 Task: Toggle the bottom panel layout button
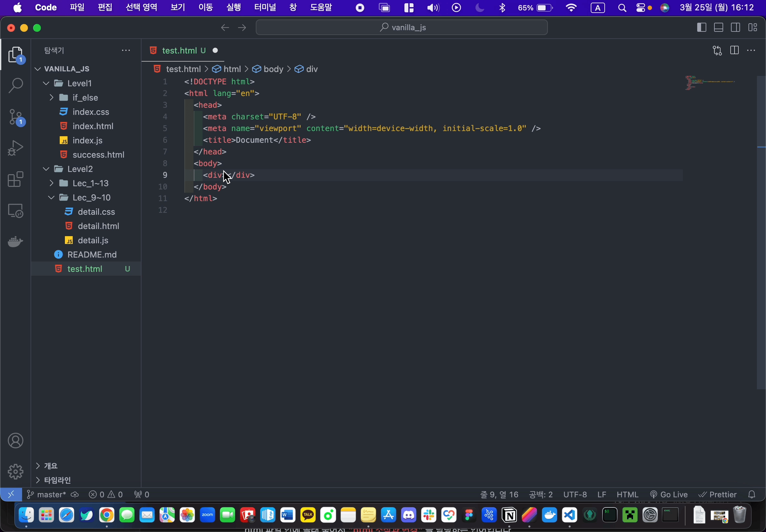[x=719, y=27]
